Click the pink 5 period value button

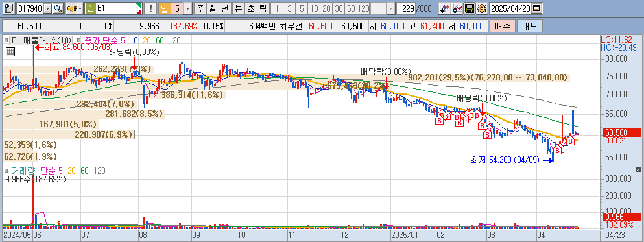176,8
